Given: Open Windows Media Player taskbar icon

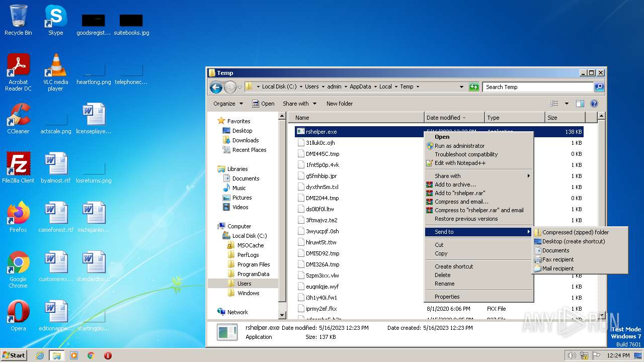Looking at the screenshot, I should [x=74, y=355].
